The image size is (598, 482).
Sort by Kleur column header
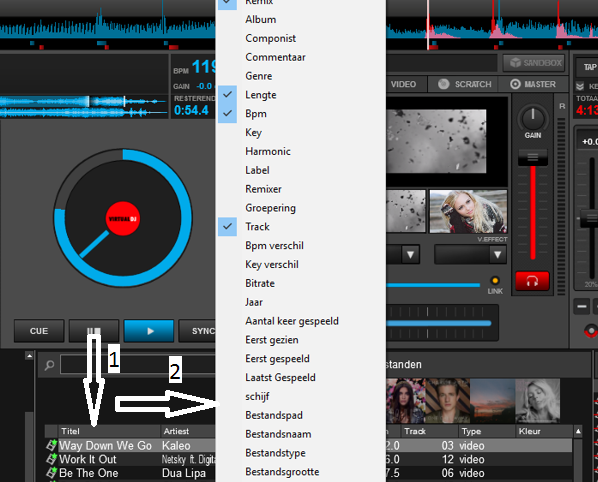544,431
